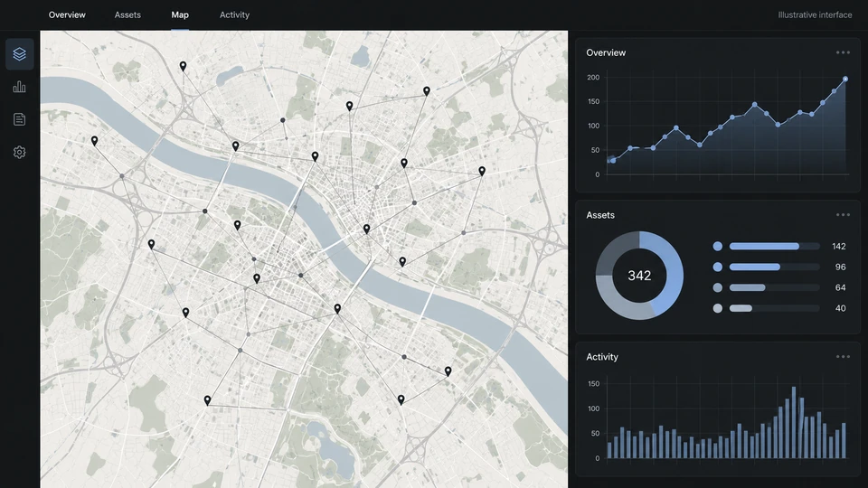Click the donut chart total 342

pyautogui.click(x=639, y=276)
